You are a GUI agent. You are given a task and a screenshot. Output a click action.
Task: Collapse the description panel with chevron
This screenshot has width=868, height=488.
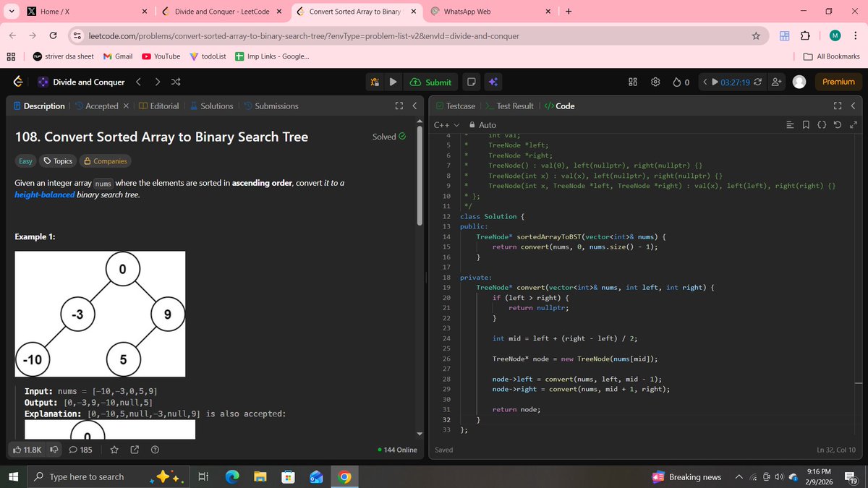[x=414, y=106]
